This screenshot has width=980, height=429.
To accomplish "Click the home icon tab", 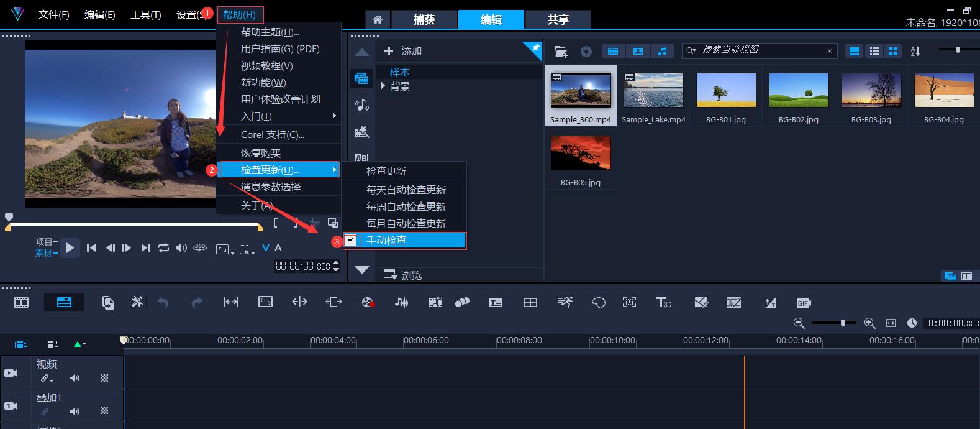I will 377,19.
